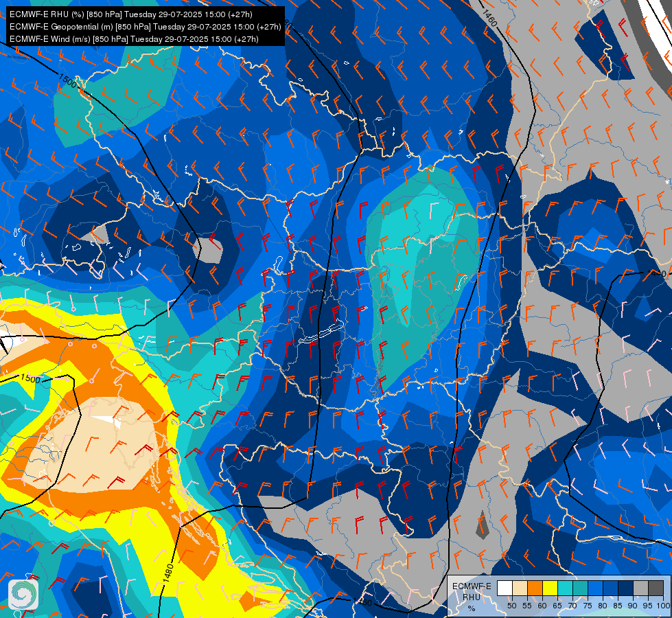Image resolution: width=672 pixels, height=618 pixels.
Task: Pick the medium blue 80–85% legend swatch
Action: (611, 588)
